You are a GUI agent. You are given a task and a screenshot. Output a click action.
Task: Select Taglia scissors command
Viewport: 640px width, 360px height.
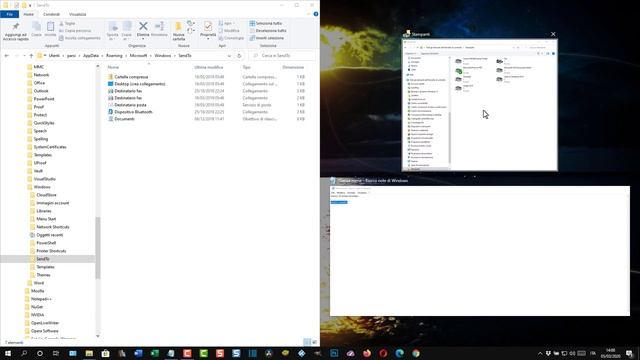[x=67, y=24]
